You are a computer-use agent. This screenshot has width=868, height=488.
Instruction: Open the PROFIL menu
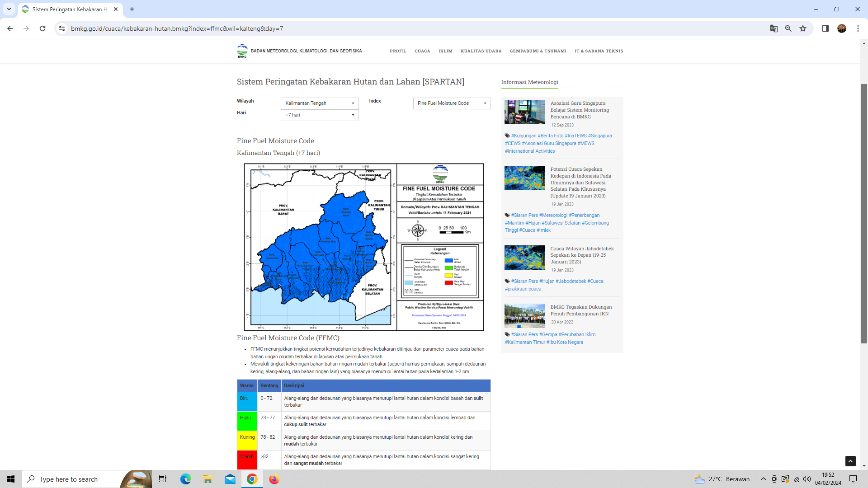click(398, 51)
